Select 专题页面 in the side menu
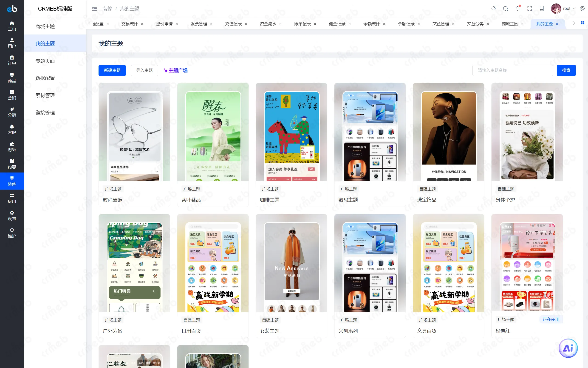 (55, 61)
